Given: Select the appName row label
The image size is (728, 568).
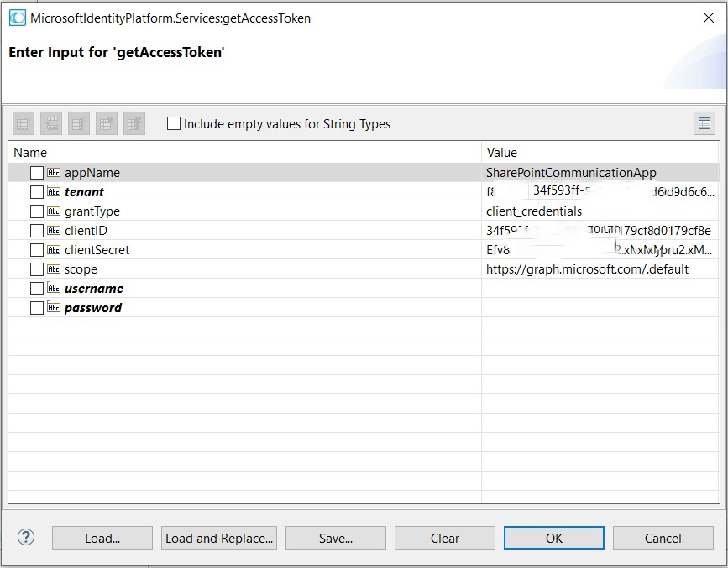Looking at the screenshot, I should (92, 173).
